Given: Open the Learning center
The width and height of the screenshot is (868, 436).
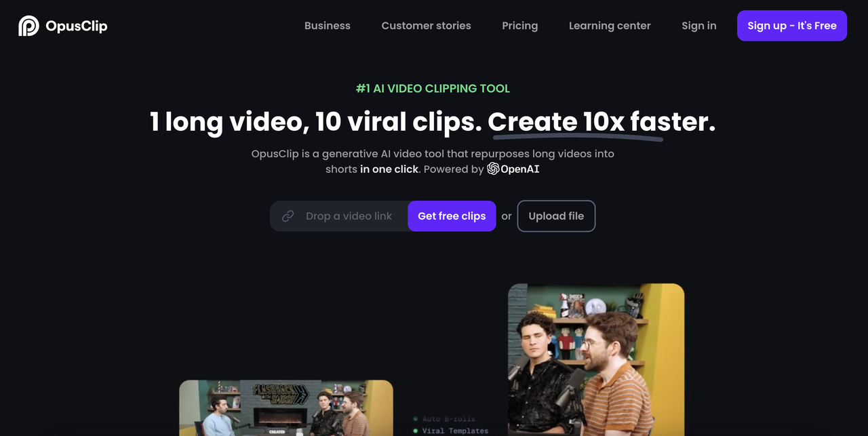Looking at the screenshot, I should tap(610, 26).
